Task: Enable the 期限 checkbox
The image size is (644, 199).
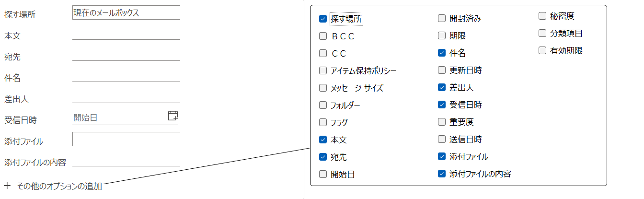Action: coord(442,35)
